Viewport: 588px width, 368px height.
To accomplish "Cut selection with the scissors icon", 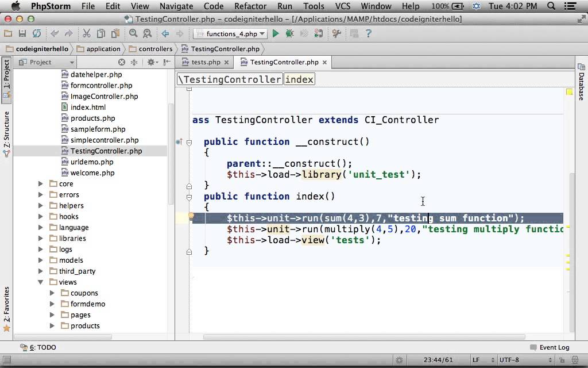I will [x=87, y=34].
